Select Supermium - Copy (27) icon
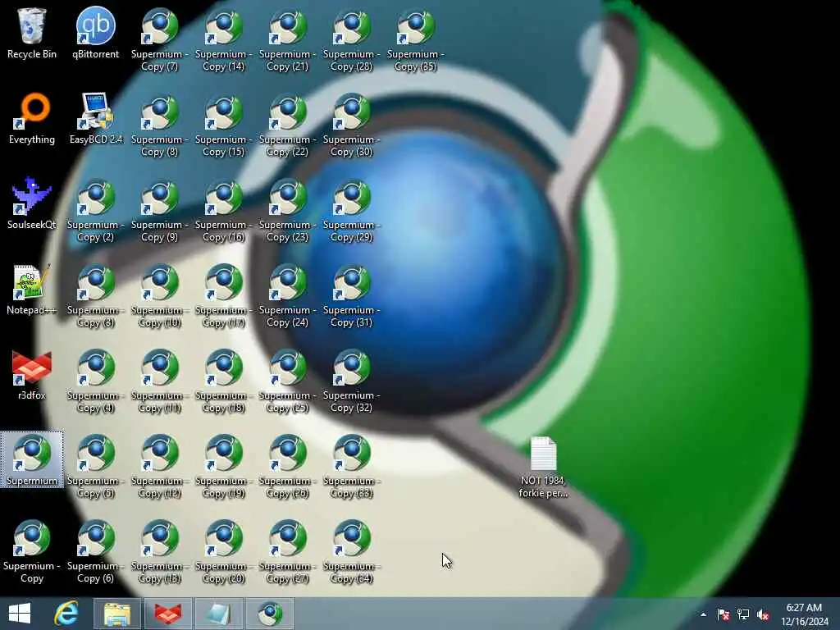Image resolution: width=840 pixels, height=630 pixels. 287,551
